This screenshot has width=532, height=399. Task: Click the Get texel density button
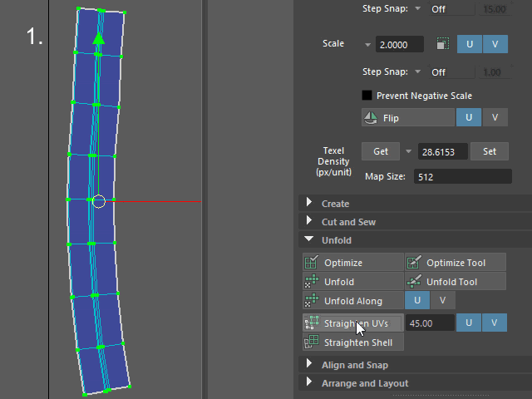(381, 151)
